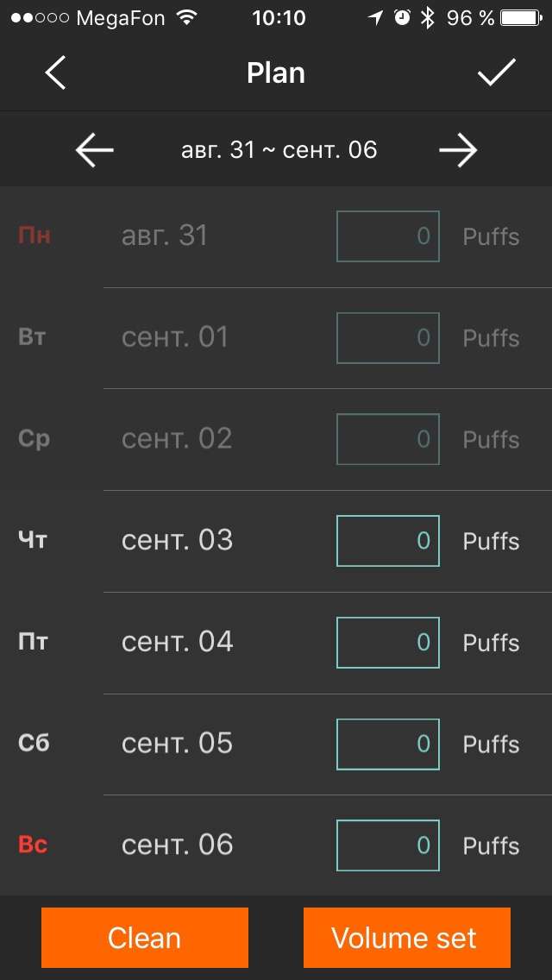Tap the Plan screen title

point(276,73)
